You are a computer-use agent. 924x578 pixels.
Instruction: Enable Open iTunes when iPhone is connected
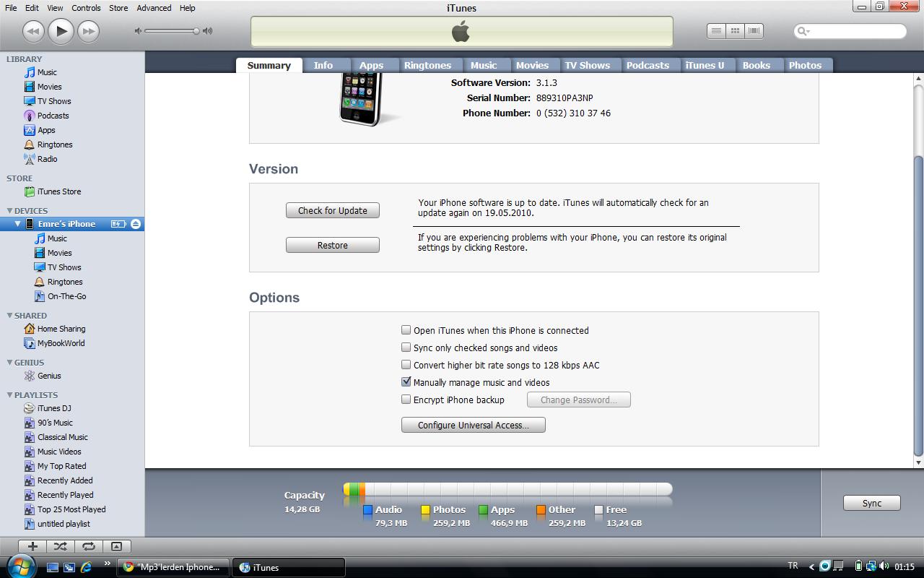coord(406,330)
